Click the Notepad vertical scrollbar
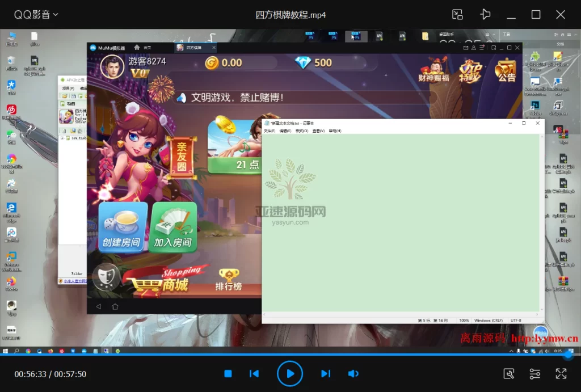The image size is (581, 392). (542, 223)
